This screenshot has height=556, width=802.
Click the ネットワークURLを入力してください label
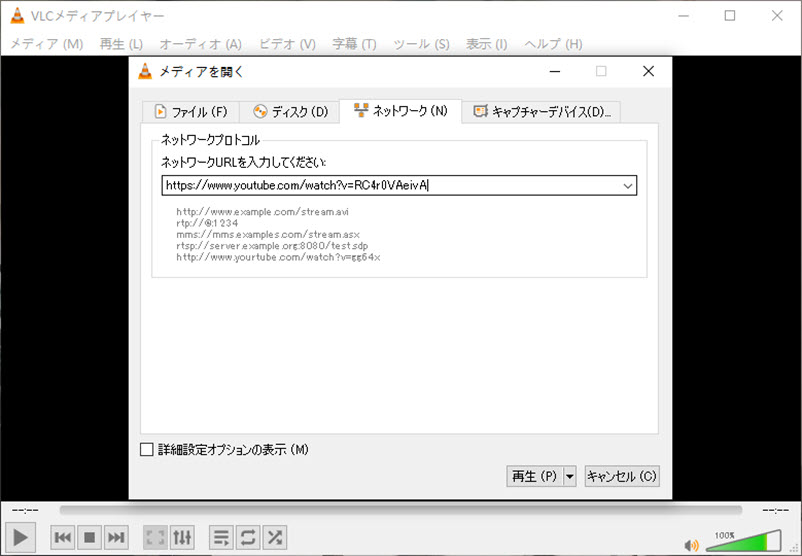243,162
